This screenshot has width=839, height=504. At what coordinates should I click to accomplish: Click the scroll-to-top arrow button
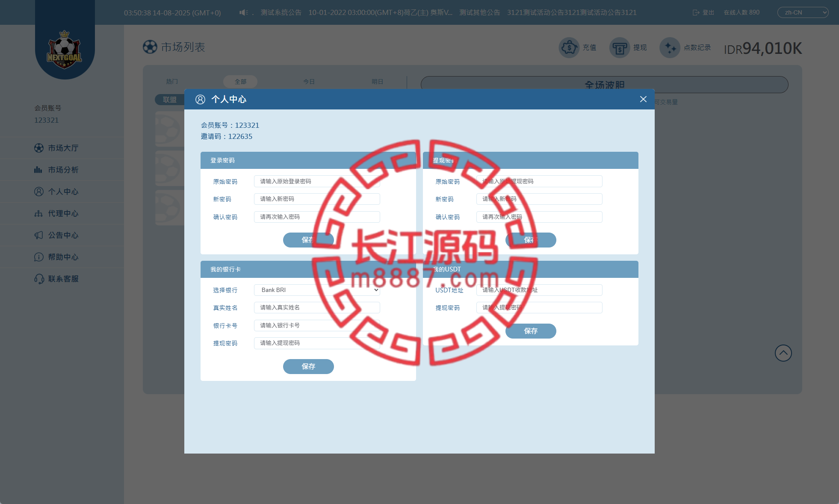click(x=783, y=353)
